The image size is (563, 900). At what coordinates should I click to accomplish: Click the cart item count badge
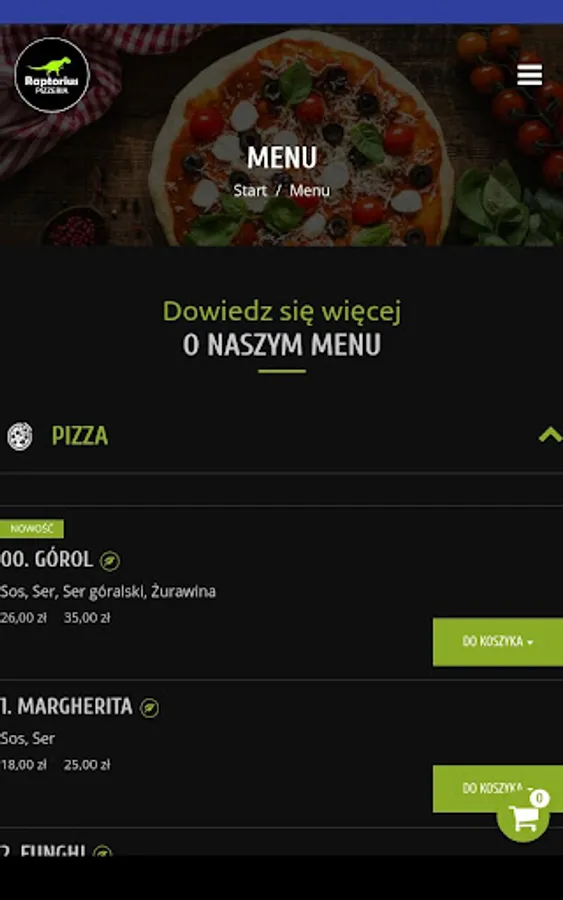coord(539,798)
